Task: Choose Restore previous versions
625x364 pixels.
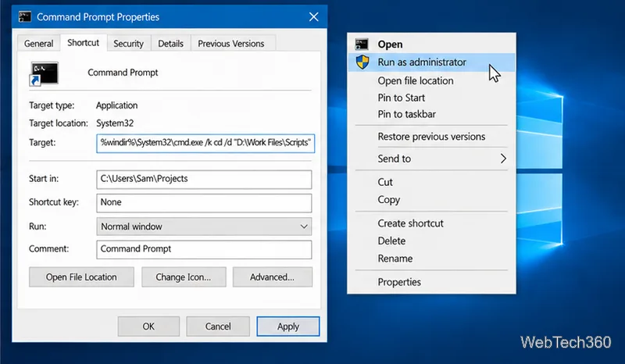Action: [431, 137]
